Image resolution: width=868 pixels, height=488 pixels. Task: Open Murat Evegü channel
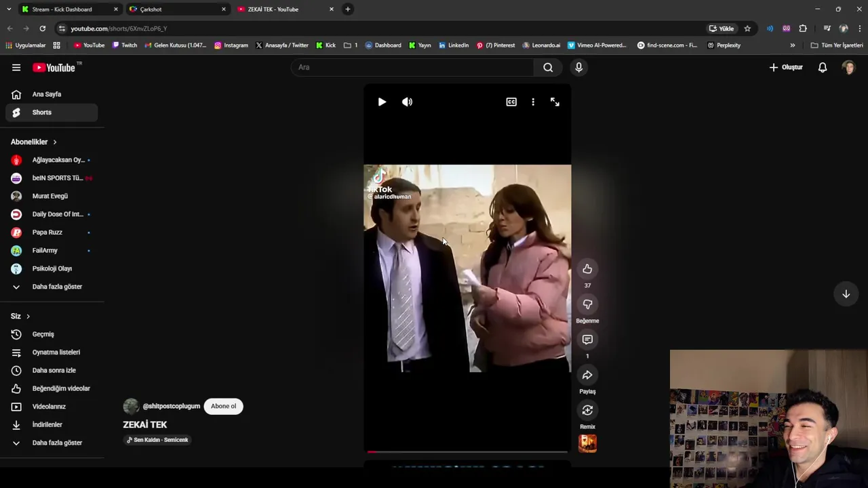(x=52, y=196)
